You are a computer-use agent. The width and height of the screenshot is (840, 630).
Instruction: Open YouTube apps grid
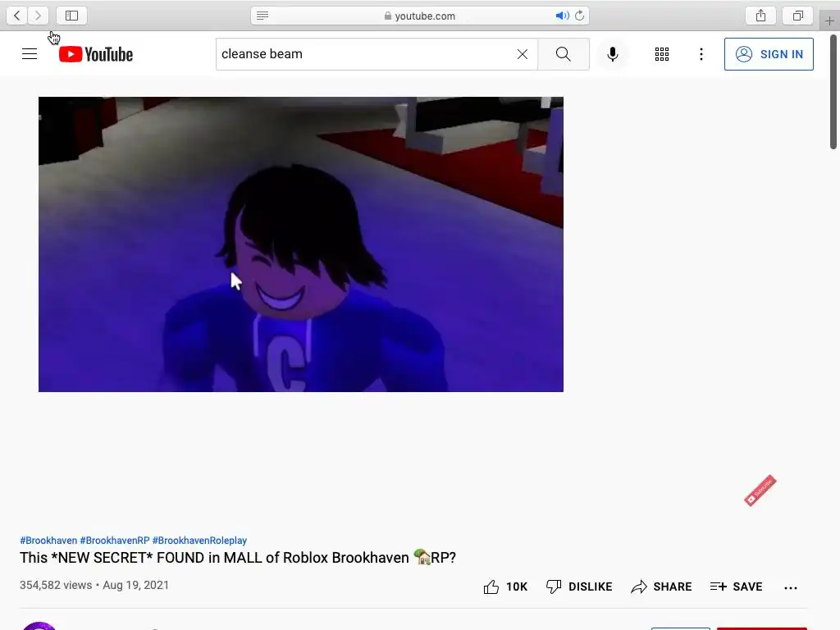662,54
